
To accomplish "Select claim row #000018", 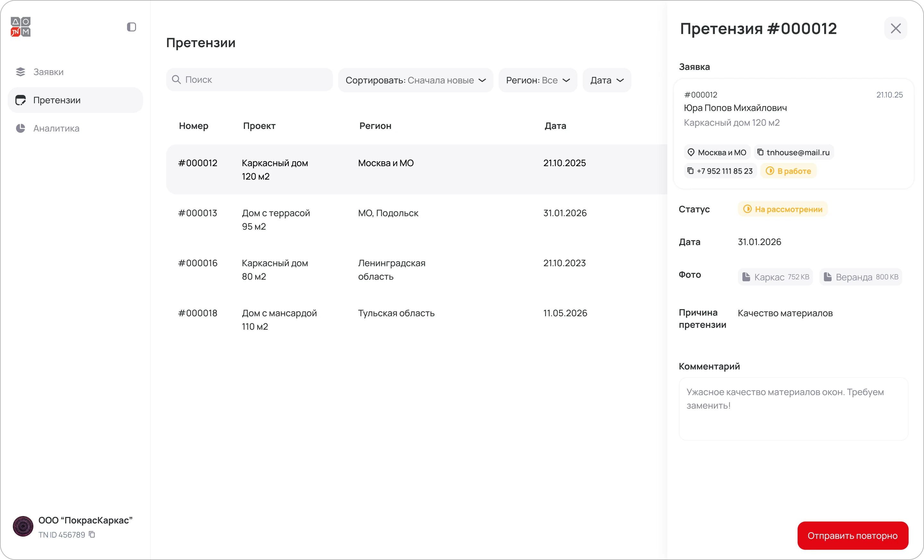I will [x=416, y=320].
